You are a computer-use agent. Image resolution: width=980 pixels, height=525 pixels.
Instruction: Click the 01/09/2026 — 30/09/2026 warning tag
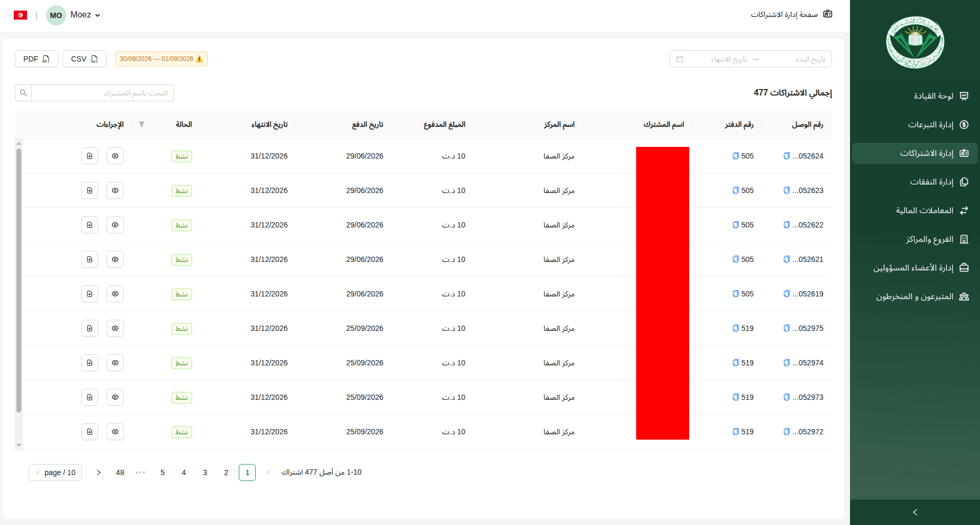click(x=161, y=59)
